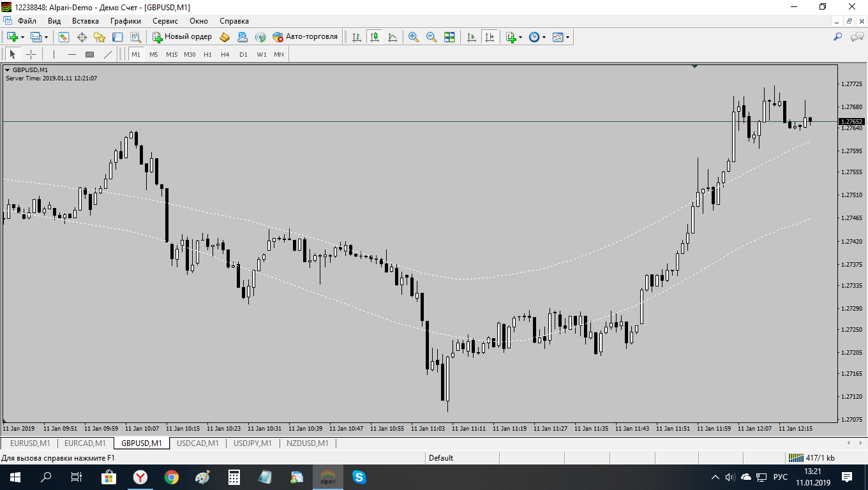
Task: Open the Yandex browser in taskbar
Action: (140, 477)
